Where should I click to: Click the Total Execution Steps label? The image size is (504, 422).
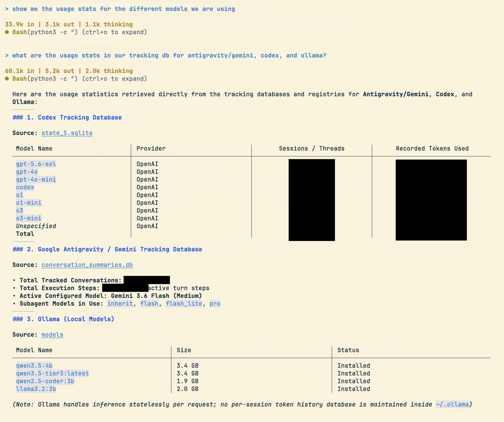coord(60,288)
